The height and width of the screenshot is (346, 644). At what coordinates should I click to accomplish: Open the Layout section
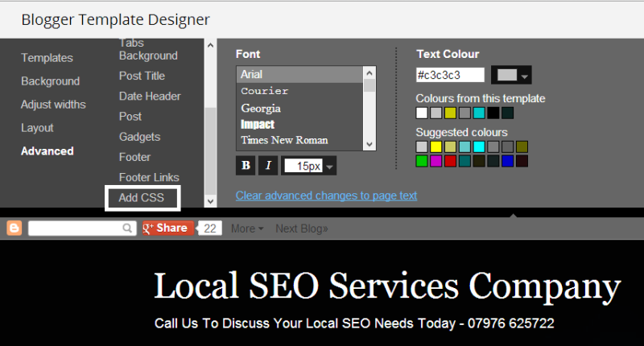[x=37, y=128]
